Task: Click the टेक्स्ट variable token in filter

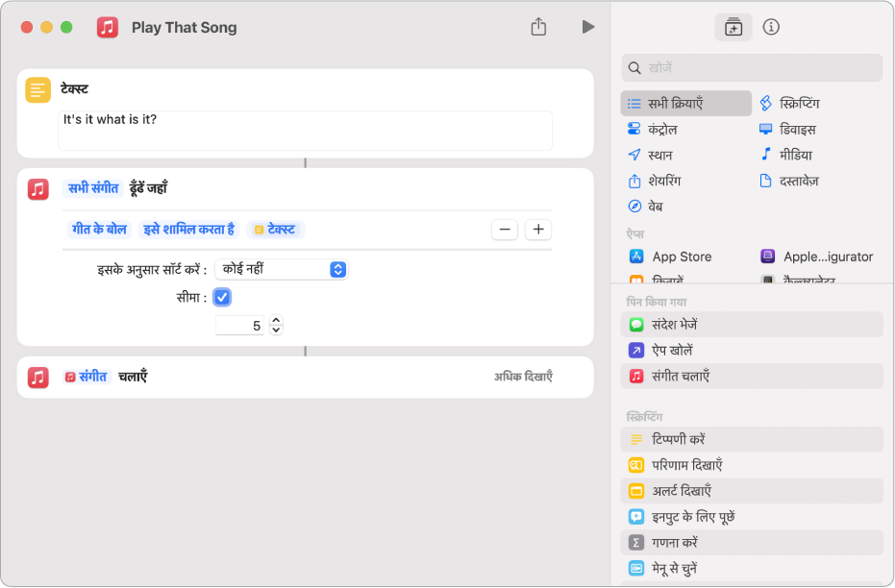Action: tap(276, 230)
